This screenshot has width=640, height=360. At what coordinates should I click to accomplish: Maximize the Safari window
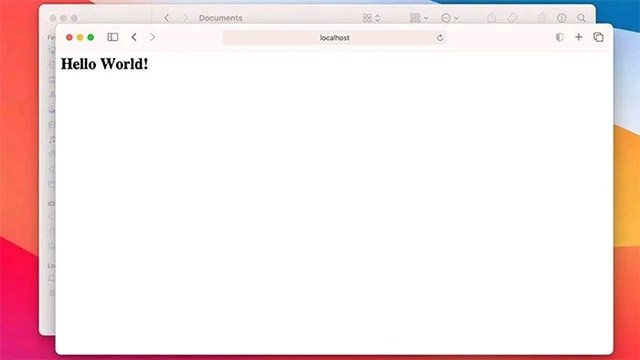pos(91,37)
